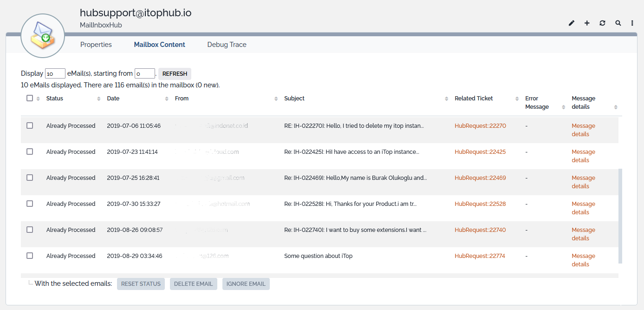Click the mailbox envelope logo icon
The height and width of the screenshot is (310, 644).
coord(43,36)
